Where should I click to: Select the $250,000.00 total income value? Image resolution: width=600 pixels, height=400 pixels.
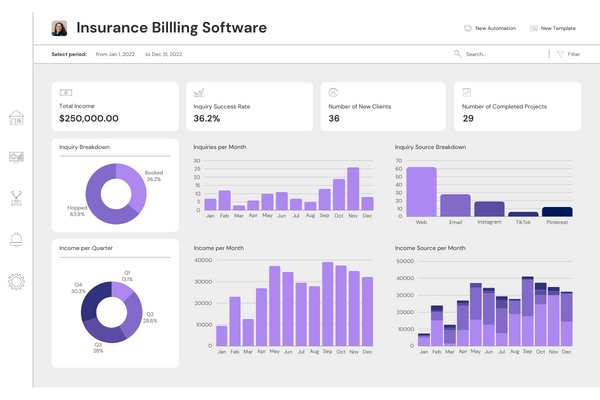[89, 118]
